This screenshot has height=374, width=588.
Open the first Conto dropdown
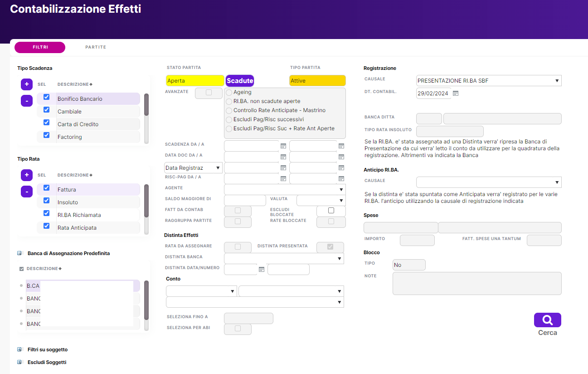(201, 291)
